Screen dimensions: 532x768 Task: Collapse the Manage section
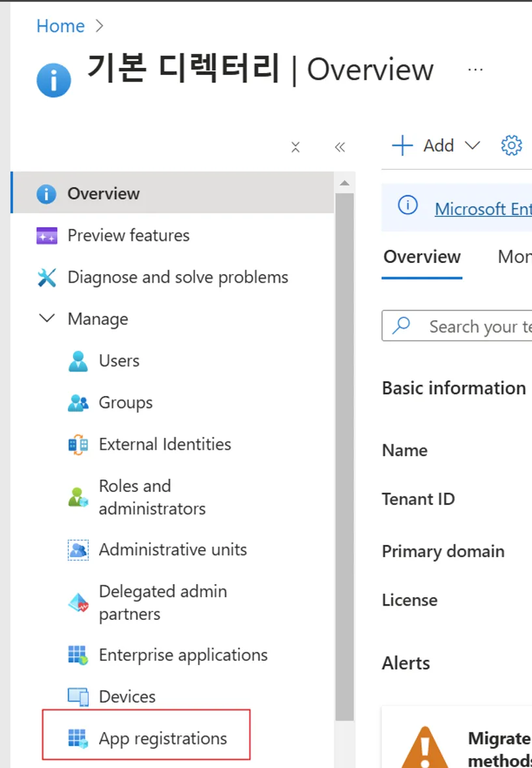(47, 319)
